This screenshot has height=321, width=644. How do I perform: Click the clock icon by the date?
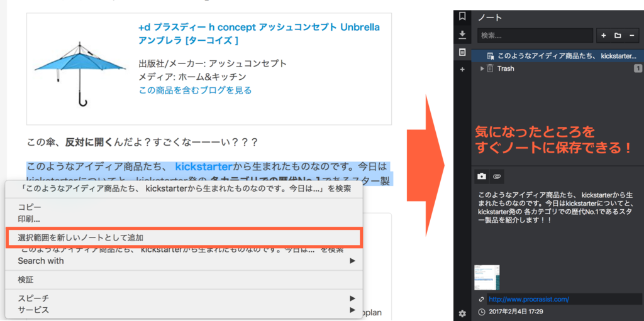[x=481, y=312]
